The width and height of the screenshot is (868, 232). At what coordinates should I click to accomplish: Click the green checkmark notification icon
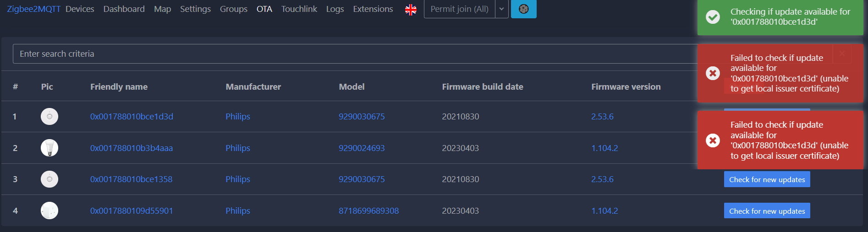713,17
